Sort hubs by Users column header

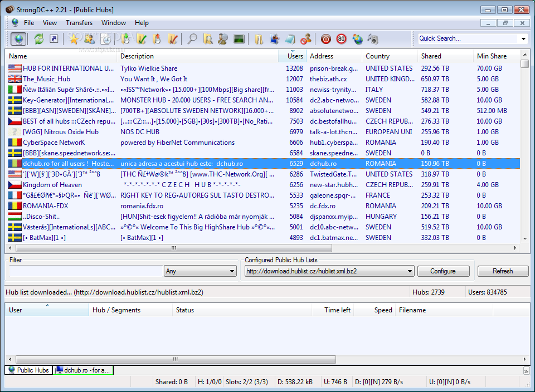pos(293,56)
